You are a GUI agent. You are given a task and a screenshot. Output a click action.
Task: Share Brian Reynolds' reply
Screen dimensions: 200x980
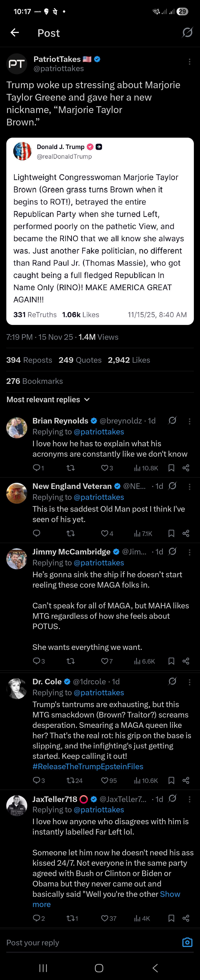point(186,468)
